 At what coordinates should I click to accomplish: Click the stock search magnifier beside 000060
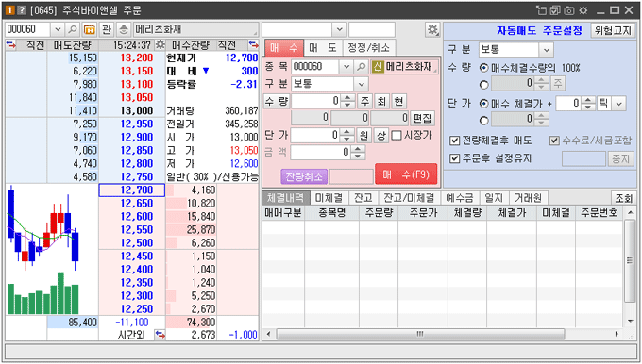coord(73,29)
